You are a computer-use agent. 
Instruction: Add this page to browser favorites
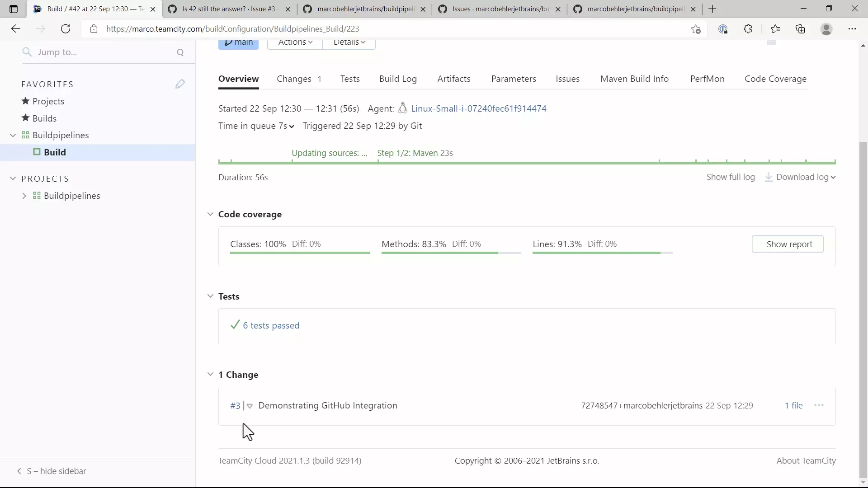click(x=695, y=29)
